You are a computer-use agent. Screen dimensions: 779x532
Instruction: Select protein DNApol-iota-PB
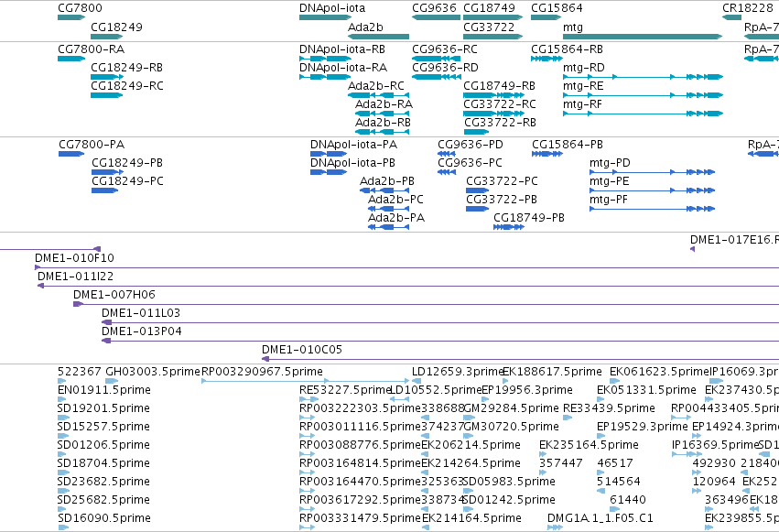[352, 163]
